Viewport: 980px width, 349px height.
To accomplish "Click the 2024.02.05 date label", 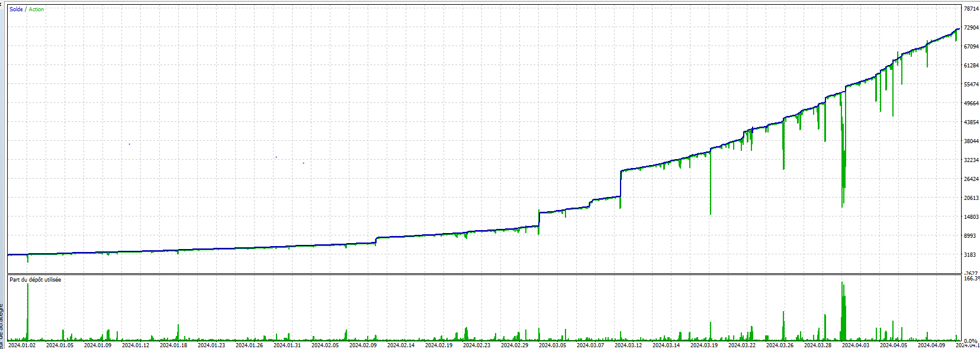I will pyautogui.click(x=325, y=345).
